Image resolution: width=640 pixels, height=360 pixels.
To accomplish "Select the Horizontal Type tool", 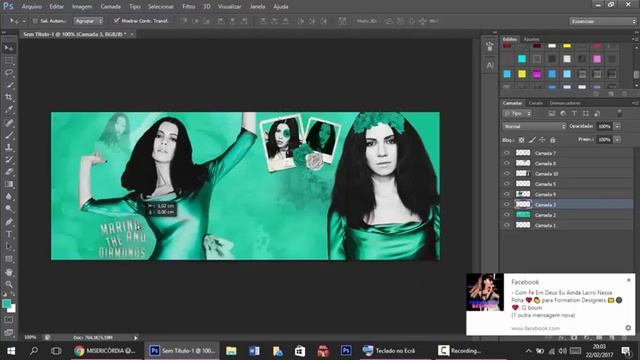I will point(9,235).
